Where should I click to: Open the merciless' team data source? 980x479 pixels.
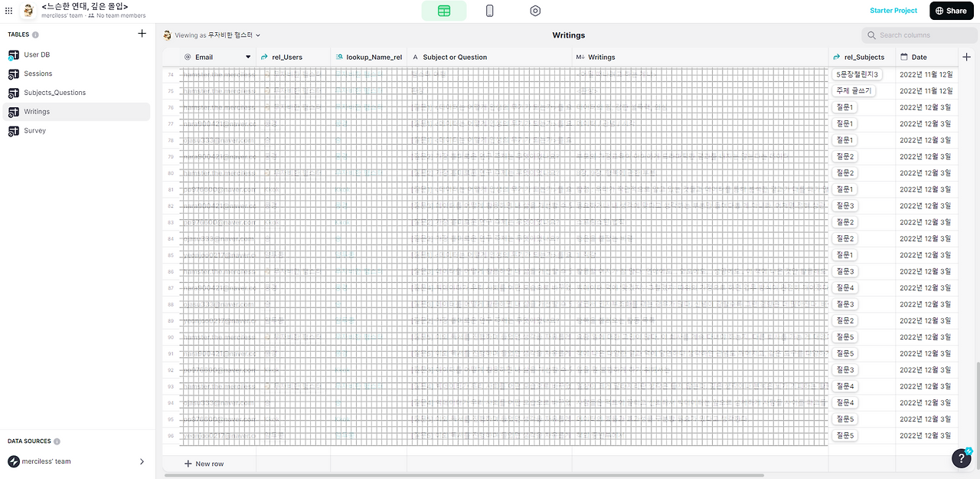tap(75, 461)
